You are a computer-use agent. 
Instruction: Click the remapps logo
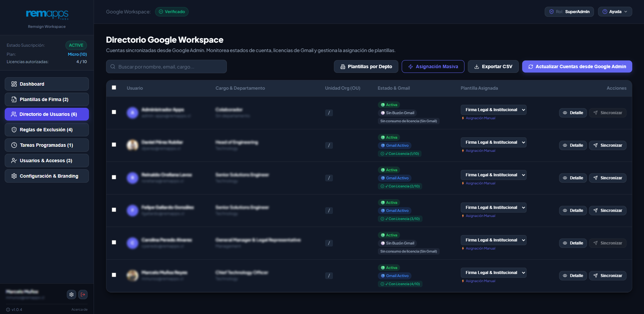coord(47,14)
